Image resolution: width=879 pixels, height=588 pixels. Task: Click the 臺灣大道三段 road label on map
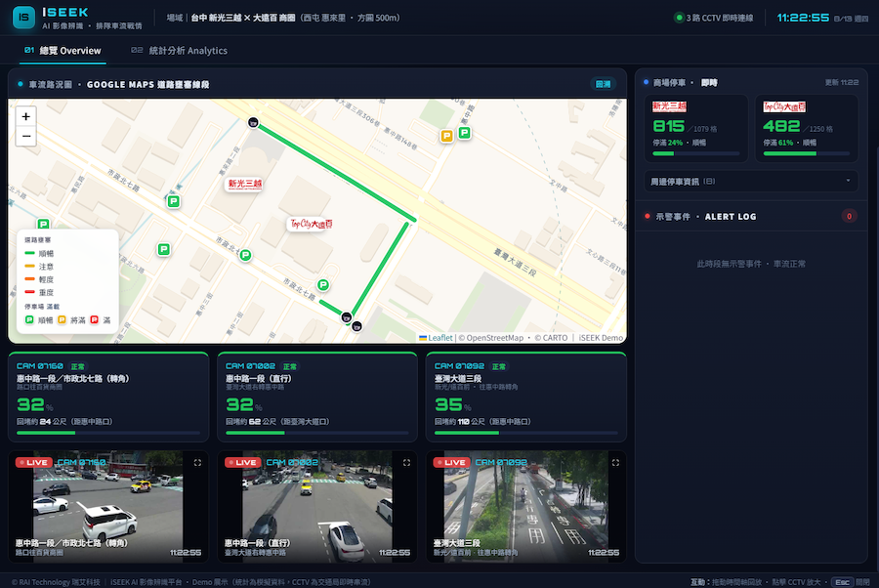514,262
